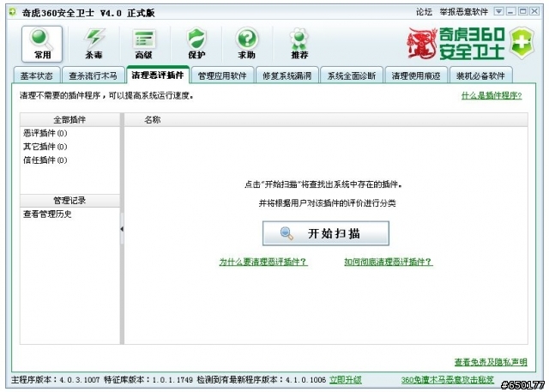The height and width of the screenshot is (392, 549).
Task: Select the 常用 magnifier toolbar icon
Action: (x=42, y=44)
